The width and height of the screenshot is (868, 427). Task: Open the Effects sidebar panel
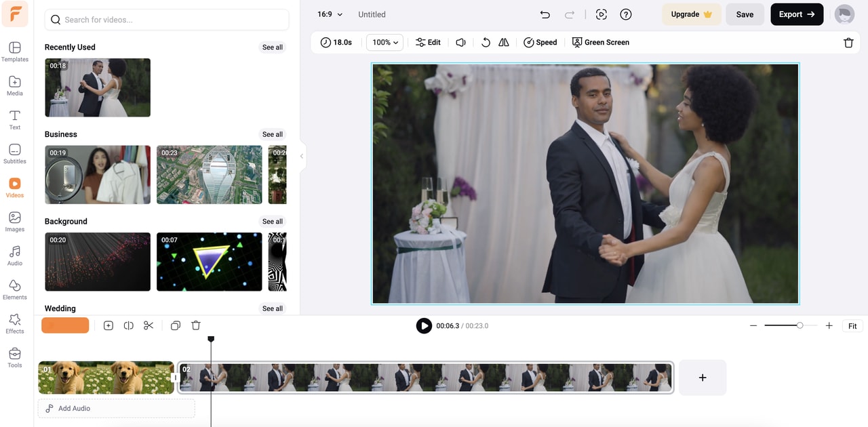[x=15, y=323]
